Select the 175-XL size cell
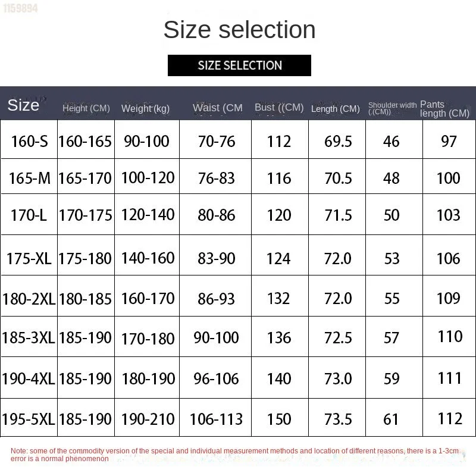Screen dimensions: 476x476 [29, 258]
